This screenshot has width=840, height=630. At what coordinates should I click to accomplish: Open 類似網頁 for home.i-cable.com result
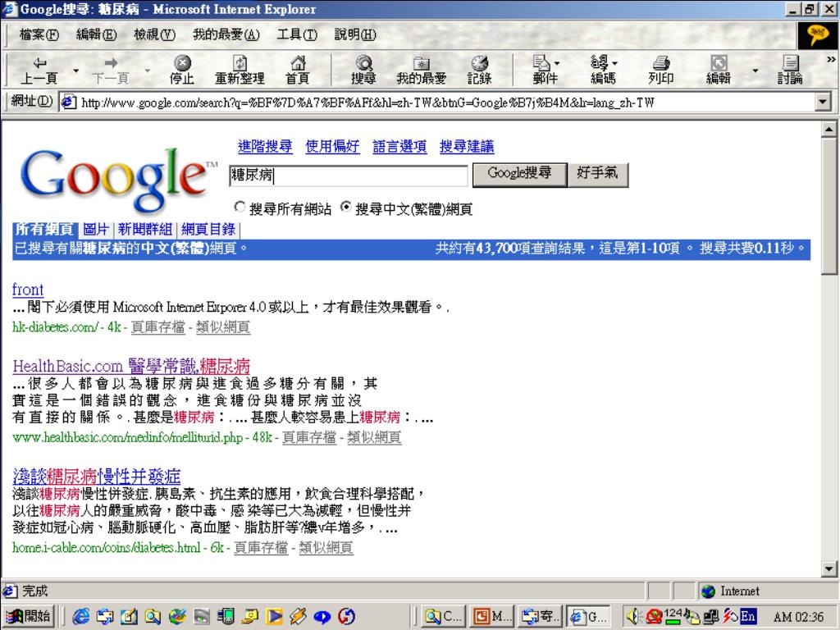click(326, 547)
